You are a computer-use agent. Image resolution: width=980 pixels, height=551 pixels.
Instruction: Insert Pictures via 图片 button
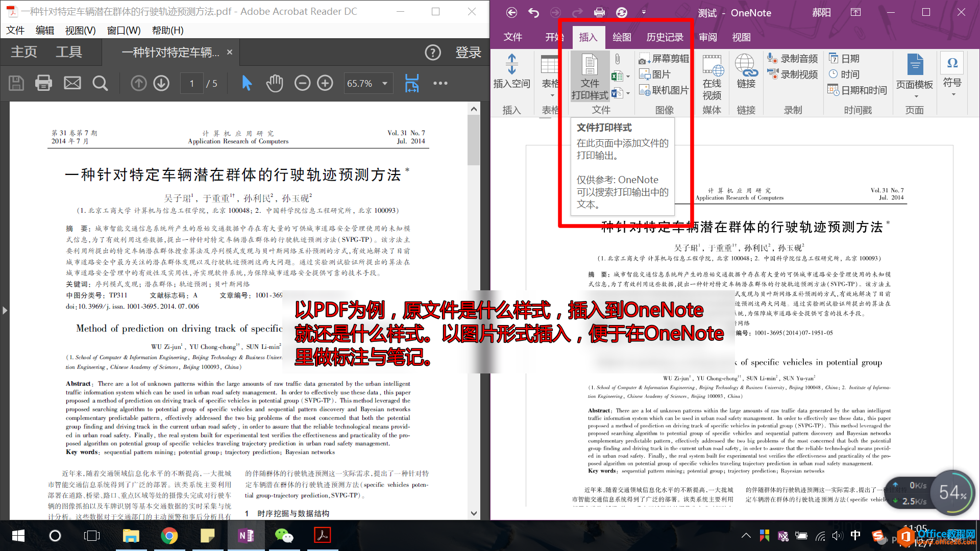tap(655, 74)
